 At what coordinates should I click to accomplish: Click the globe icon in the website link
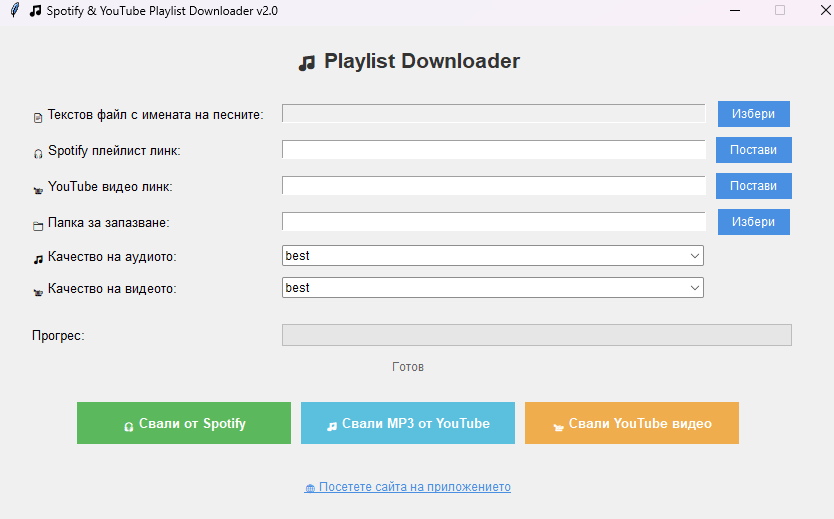(310, 488)
